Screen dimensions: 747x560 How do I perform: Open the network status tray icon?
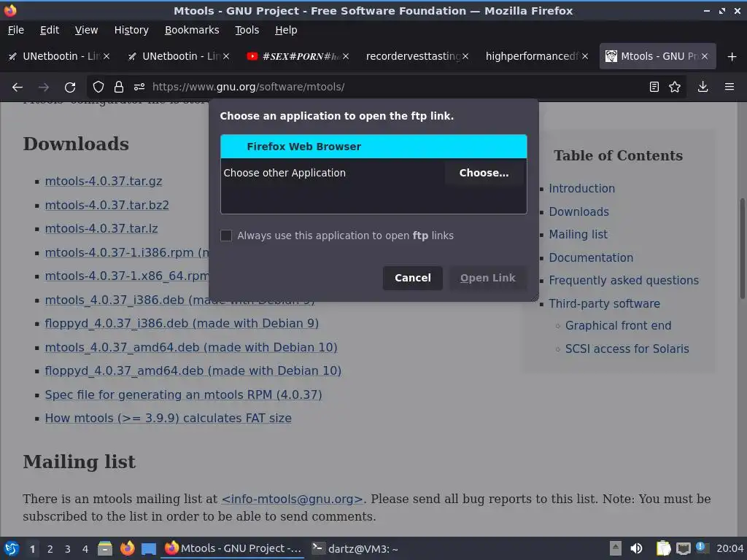pos(683,548)
